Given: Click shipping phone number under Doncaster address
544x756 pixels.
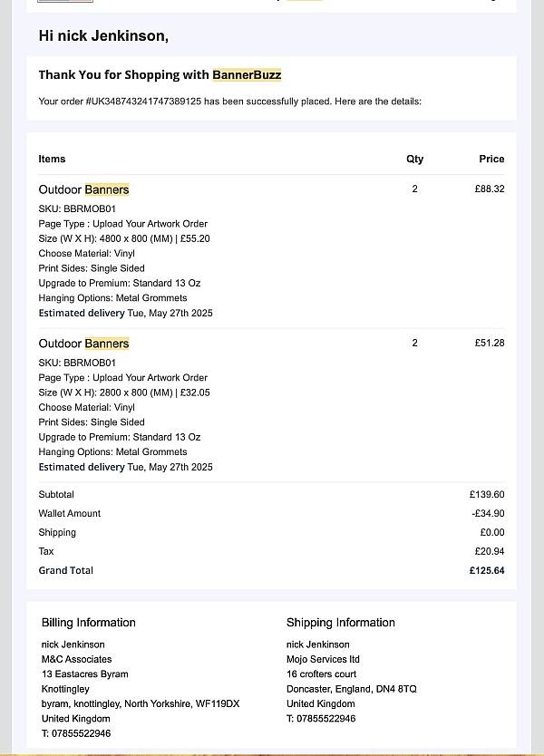Looking at the screenshot, I should click(x=321, y=719).
